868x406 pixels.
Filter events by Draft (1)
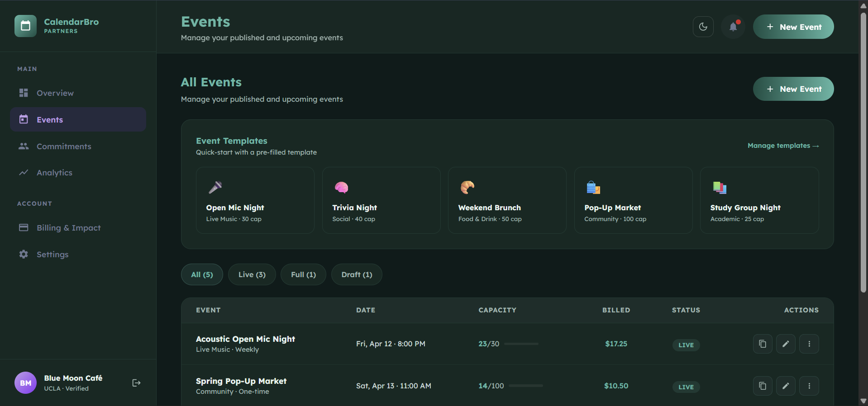[x=357, y=274]
